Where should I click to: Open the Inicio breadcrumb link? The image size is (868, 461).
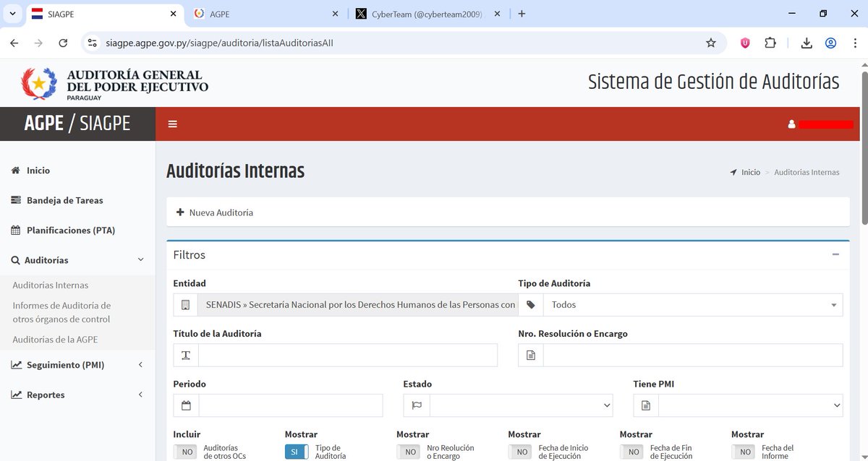tap(750, 172)
